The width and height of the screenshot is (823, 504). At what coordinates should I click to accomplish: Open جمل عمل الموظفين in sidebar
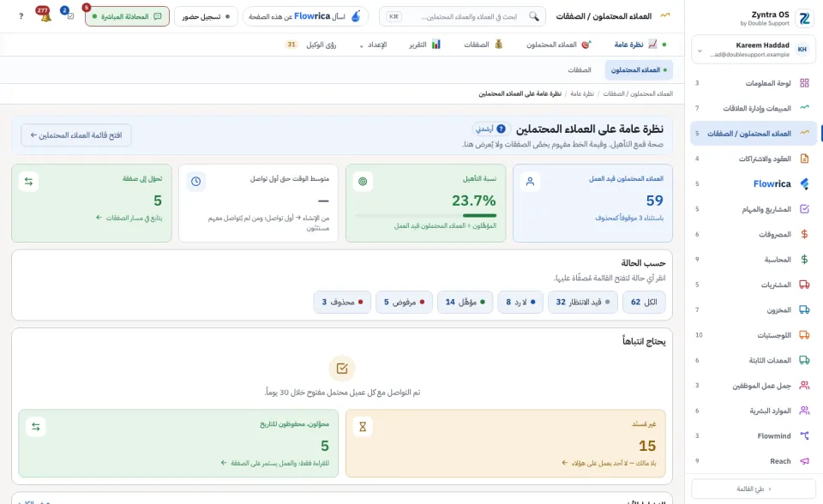tap(754, 386)
